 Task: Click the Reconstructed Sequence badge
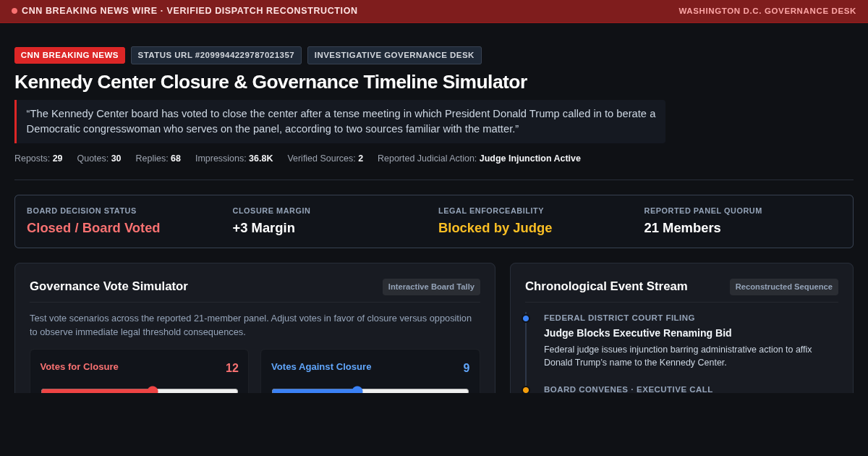pyautogui.click(x=784, y=287)
